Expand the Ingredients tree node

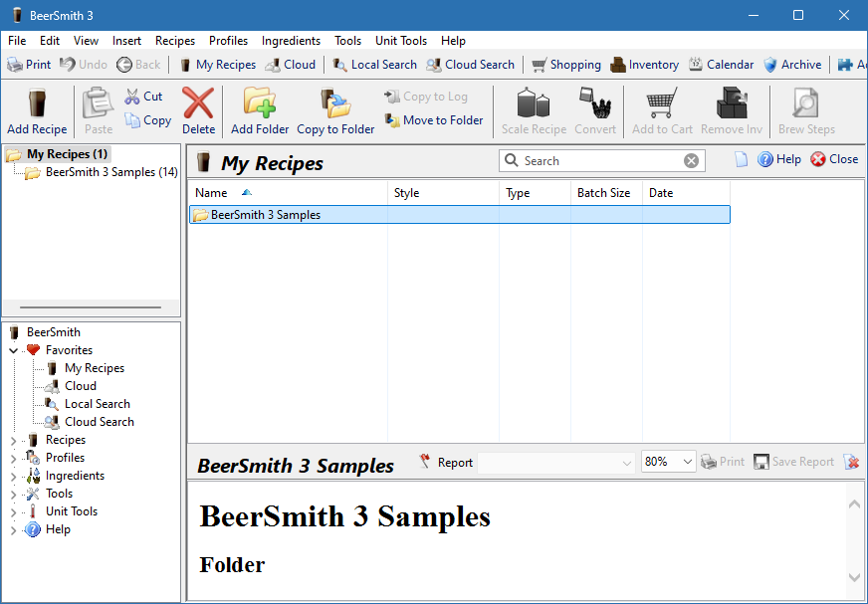[x=14, y=476]
